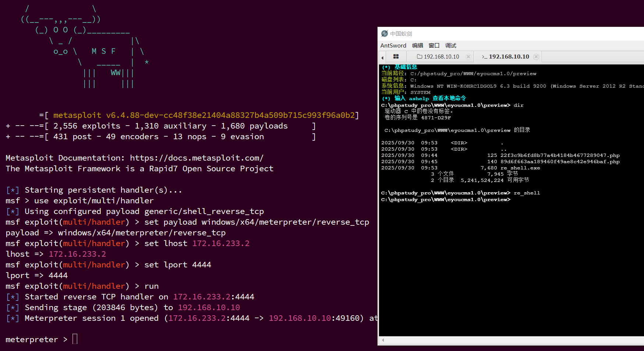Click the docs.metasploit.com URL
Screen dimensions: 644x351
click(x=197, y=158)
